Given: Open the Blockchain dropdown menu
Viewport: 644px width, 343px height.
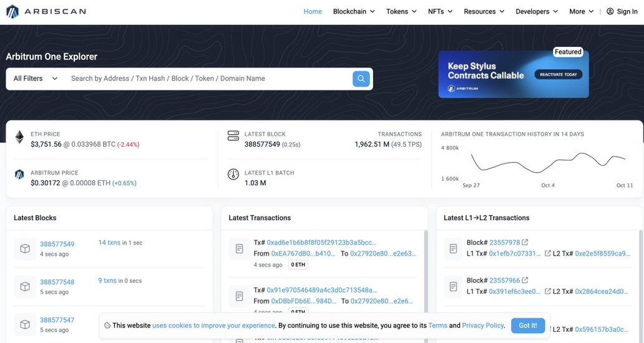Looking at the screenshot, I should pos(354,11).
